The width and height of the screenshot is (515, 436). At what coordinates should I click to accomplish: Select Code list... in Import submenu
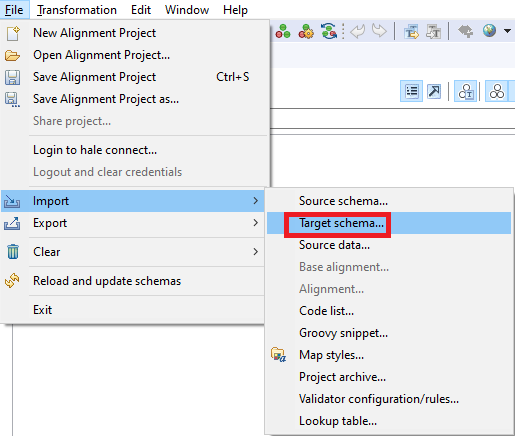tap(326, 311)
